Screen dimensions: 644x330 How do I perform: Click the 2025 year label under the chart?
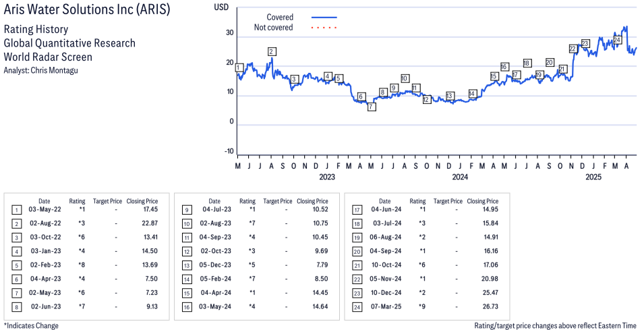point(593,177)
